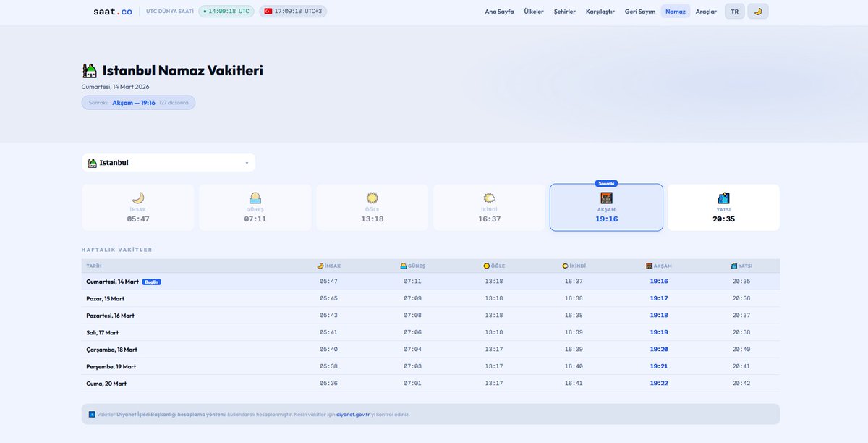
Task: Click the Güneş sunrise card icon
Action: (x=255, y=198)
